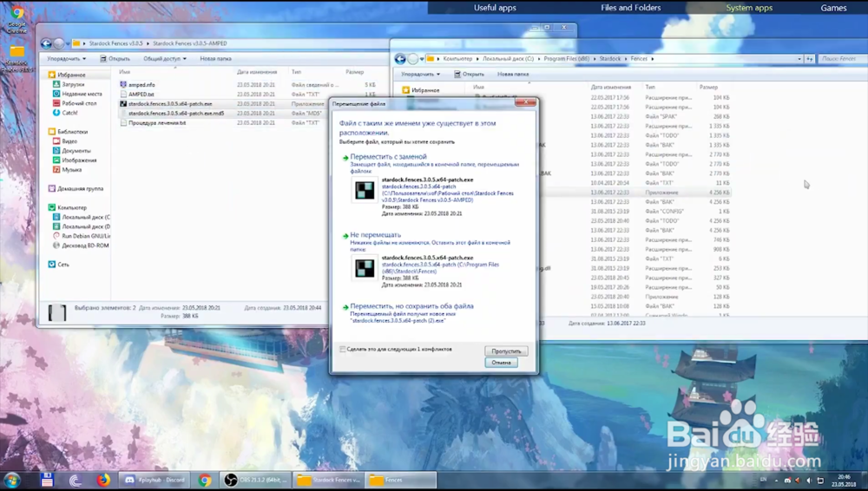Open 'Общий доступ' dropdown menu

164,59
